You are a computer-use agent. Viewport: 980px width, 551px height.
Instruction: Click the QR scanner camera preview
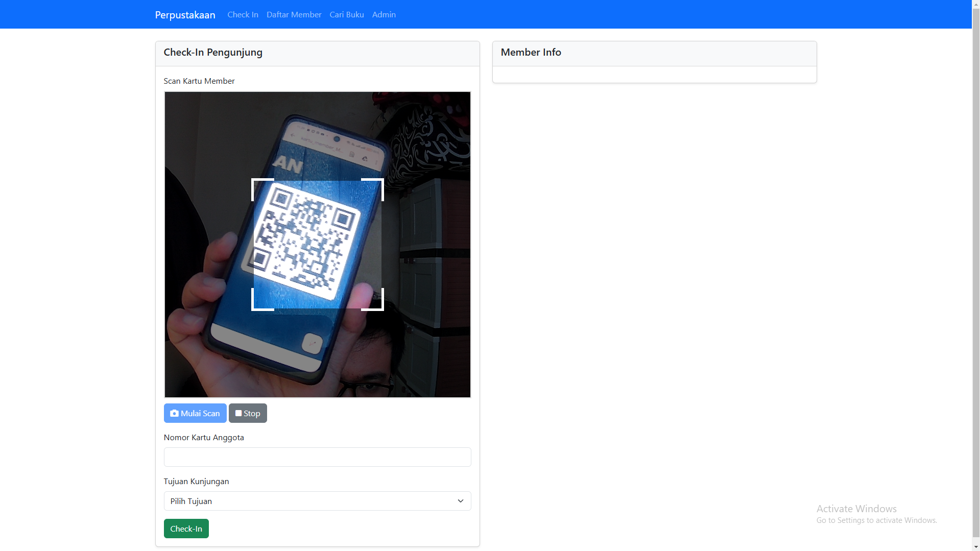[x=317, y=245]
